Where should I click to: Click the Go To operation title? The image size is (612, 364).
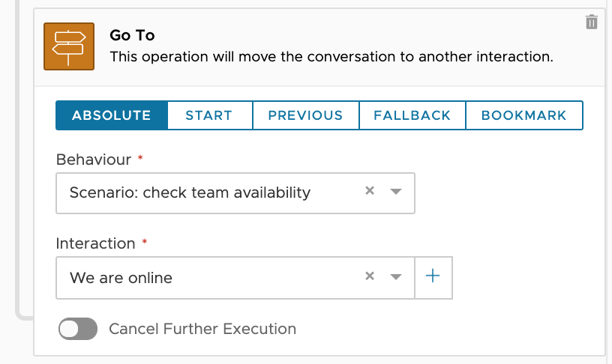(132, 35)
